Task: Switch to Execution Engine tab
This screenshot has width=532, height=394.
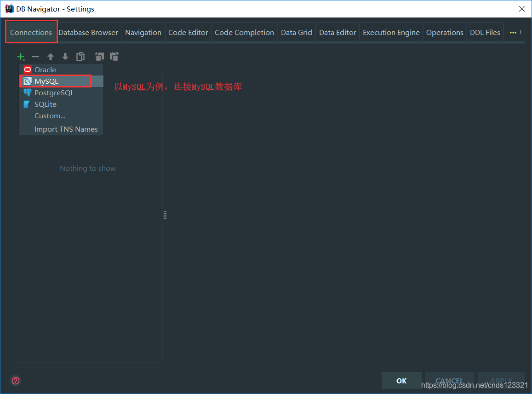Action: (x=391, y=32)
